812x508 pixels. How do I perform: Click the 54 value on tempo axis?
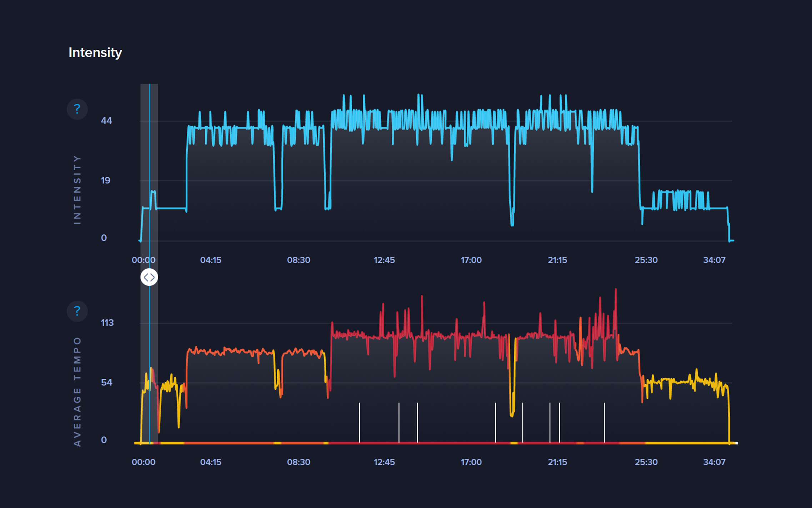[106, 383]
